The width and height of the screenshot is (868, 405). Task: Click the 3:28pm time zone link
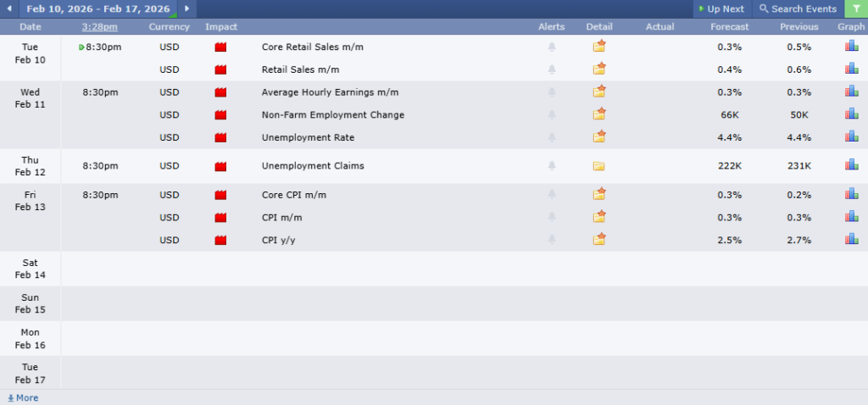[x=100, y=27]
